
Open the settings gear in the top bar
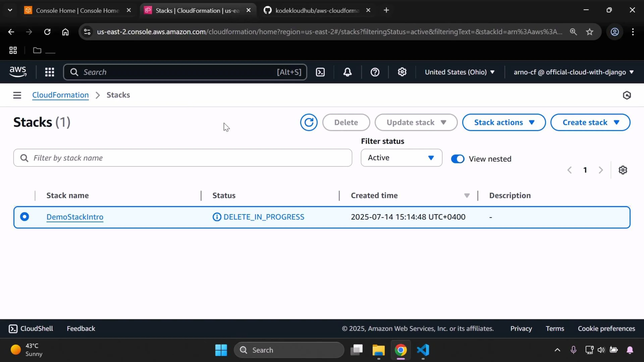[x=402, y=72]
